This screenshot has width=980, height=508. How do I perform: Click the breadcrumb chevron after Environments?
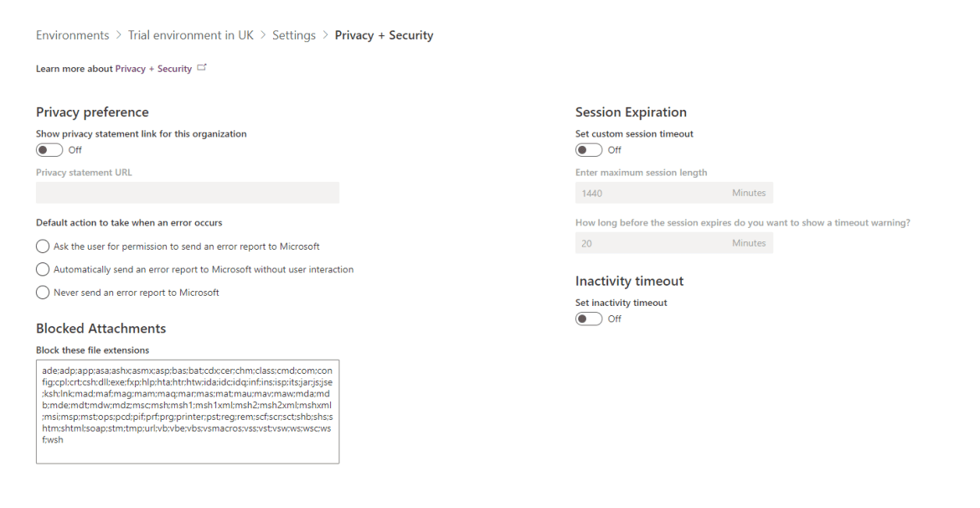pyautogui.click(x=119, y=36)
